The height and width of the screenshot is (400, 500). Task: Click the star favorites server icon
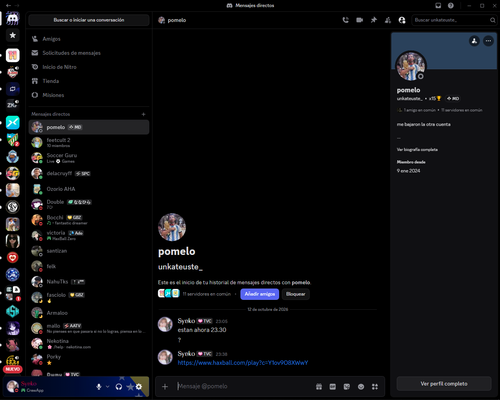13,35
